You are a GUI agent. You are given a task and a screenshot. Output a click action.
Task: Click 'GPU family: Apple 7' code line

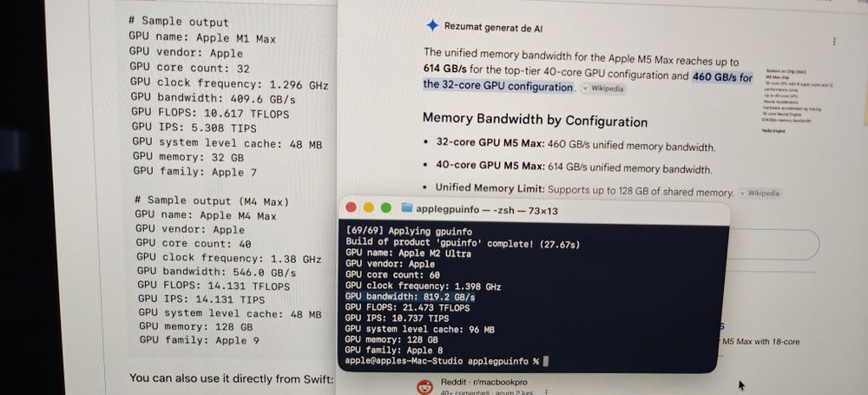(194, 171)
